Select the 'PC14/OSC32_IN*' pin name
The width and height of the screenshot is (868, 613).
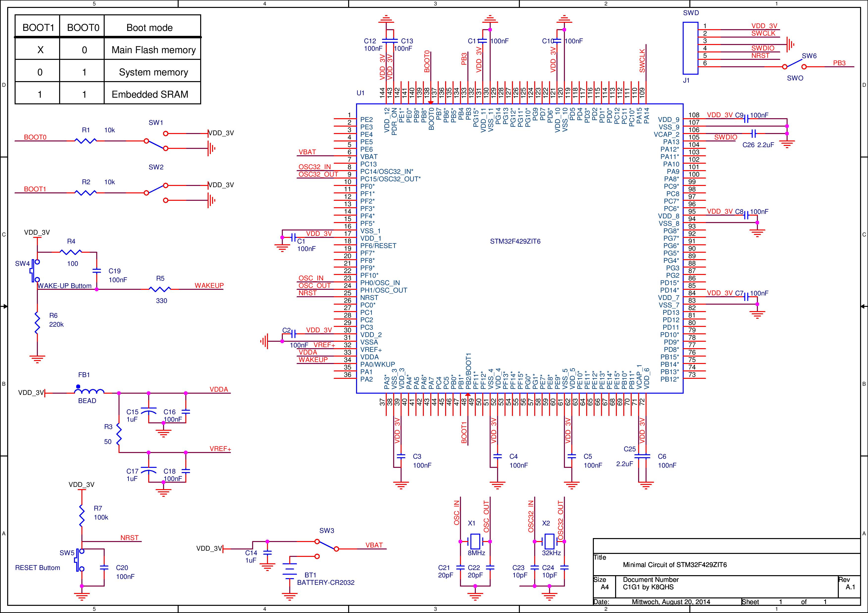[387, 172]
